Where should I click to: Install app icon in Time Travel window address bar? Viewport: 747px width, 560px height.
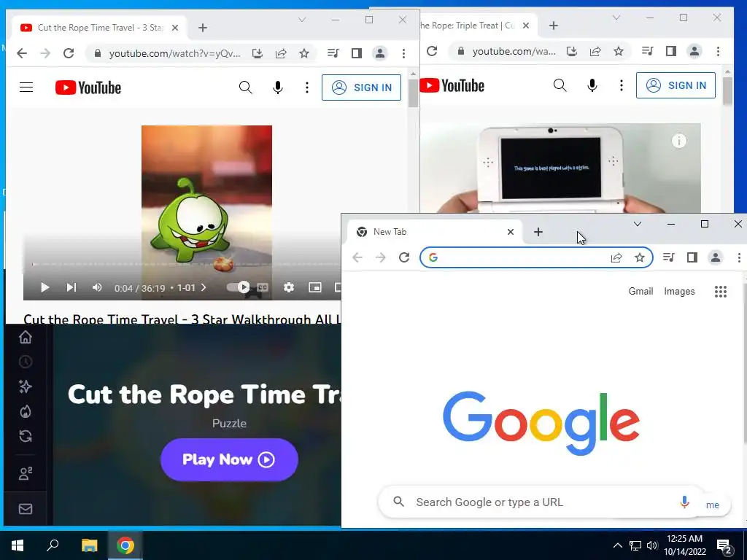click(x=258, y=53)
